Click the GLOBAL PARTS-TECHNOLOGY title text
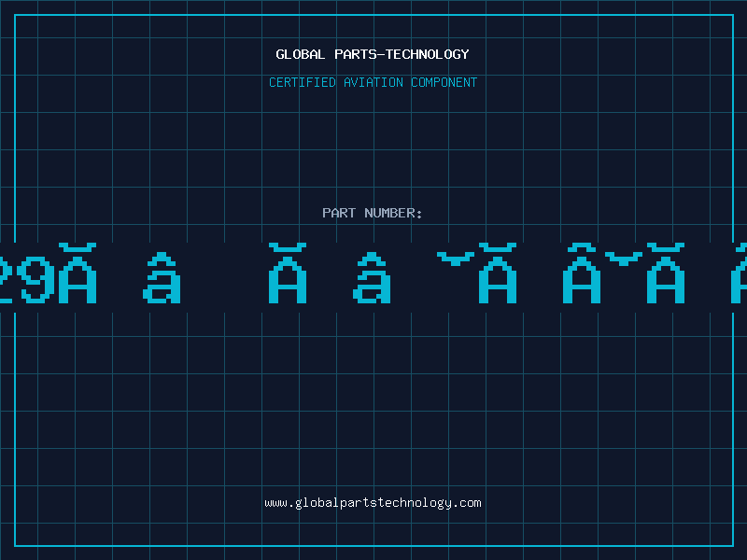 pos(373,54)
